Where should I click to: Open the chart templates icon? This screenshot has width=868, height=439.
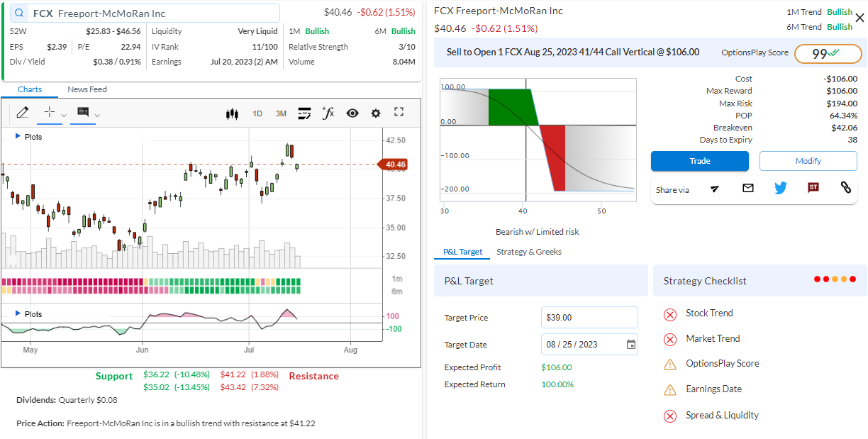click(305, 113)
